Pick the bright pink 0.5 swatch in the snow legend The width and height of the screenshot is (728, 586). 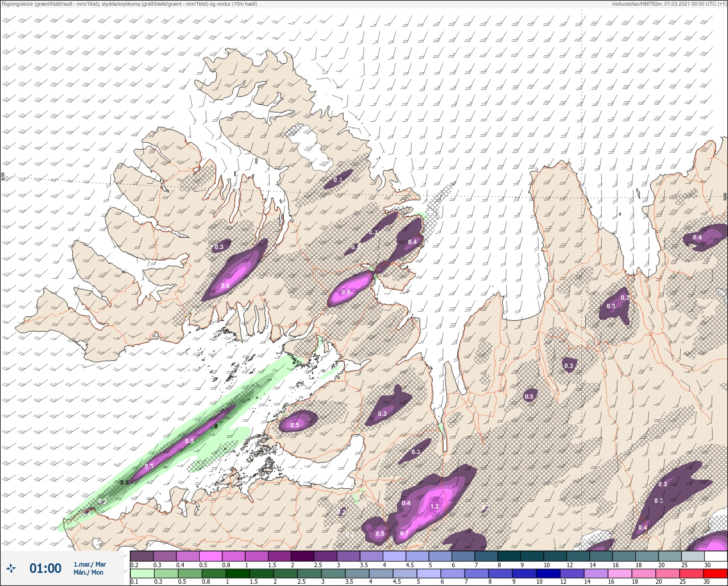pyautogui.click(x=210, y=556)
